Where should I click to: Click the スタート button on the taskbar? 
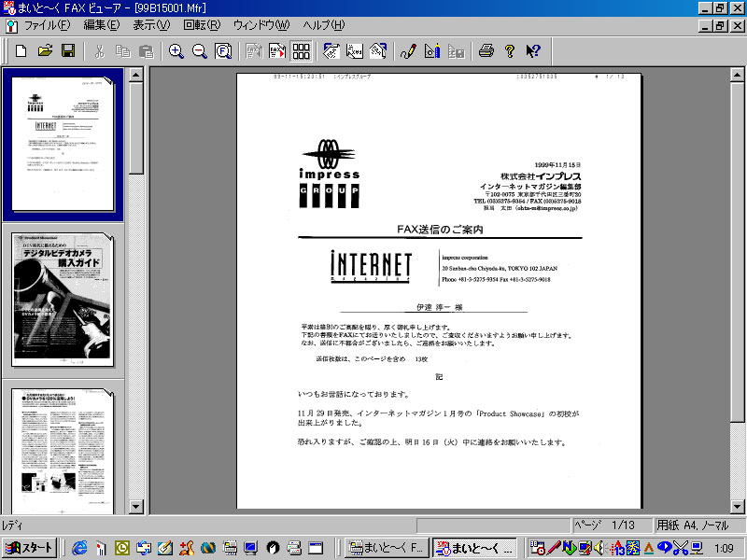pos(30,548)
